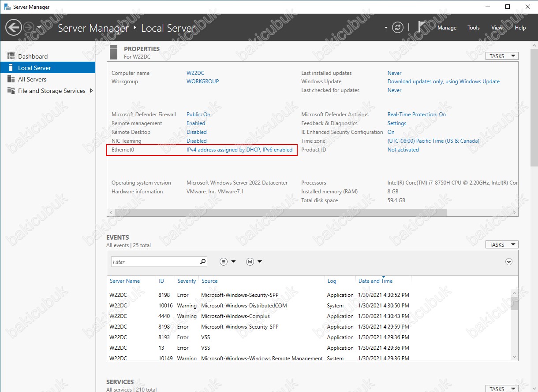Open the Manage menu
538x392 pixels.
447,28
